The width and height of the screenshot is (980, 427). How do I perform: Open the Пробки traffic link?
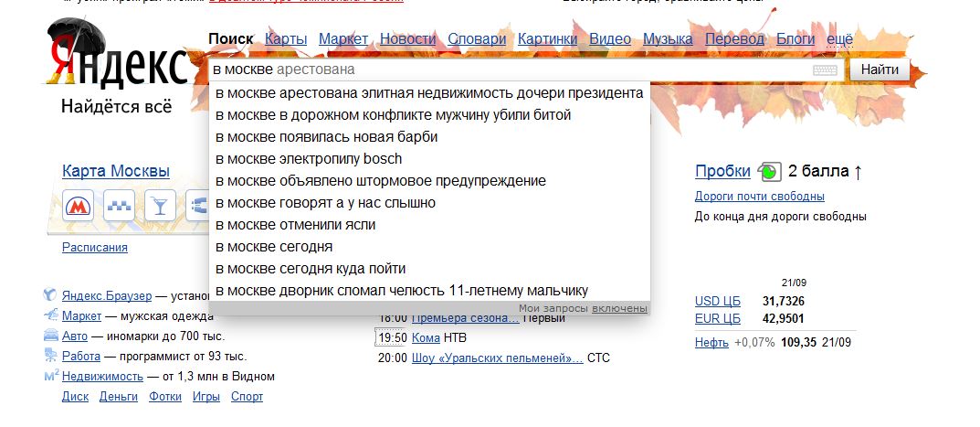click(x=722, y=171)
